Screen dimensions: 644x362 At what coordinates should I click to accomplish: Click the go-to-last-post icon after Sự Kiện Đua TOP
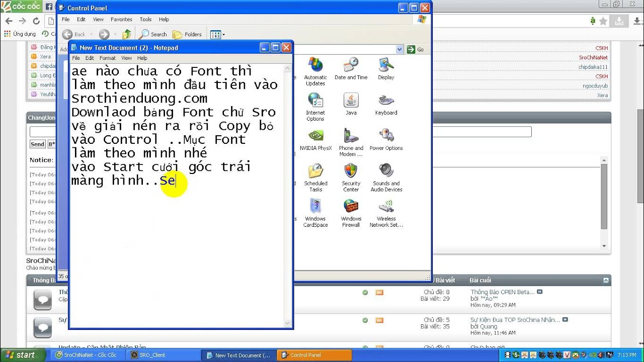565,319
